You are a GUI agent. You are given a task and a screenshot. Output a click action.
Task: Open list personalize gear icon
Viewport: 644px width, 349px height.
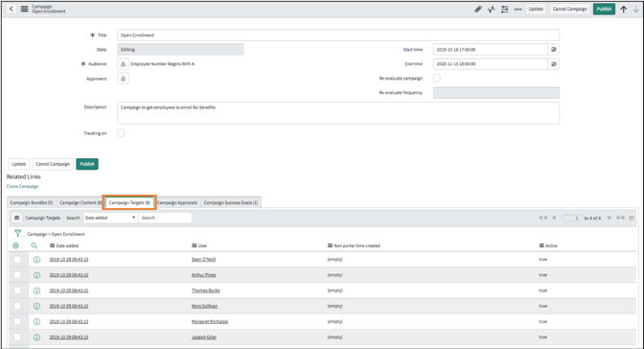point(15,245)
